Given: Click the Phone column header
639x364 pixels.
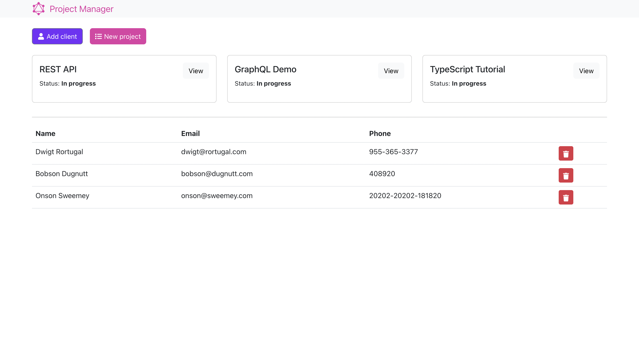Looking at the screenshot, I should (380, 134).
